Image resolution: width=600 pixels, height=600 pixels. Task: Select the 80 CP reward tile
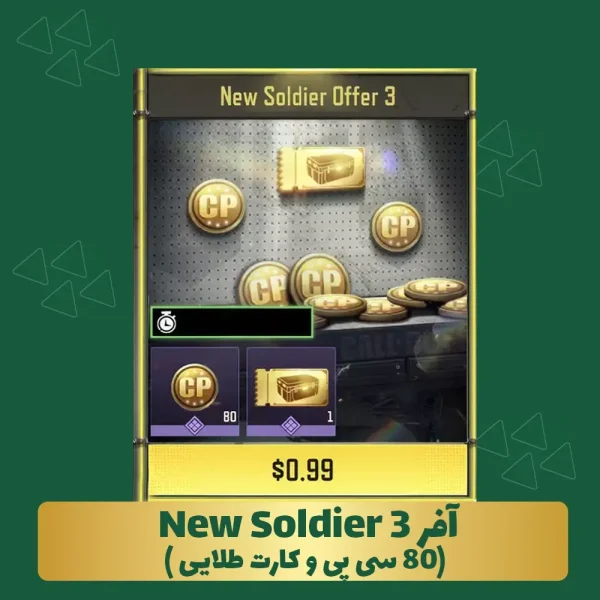[x=195, y=391]
